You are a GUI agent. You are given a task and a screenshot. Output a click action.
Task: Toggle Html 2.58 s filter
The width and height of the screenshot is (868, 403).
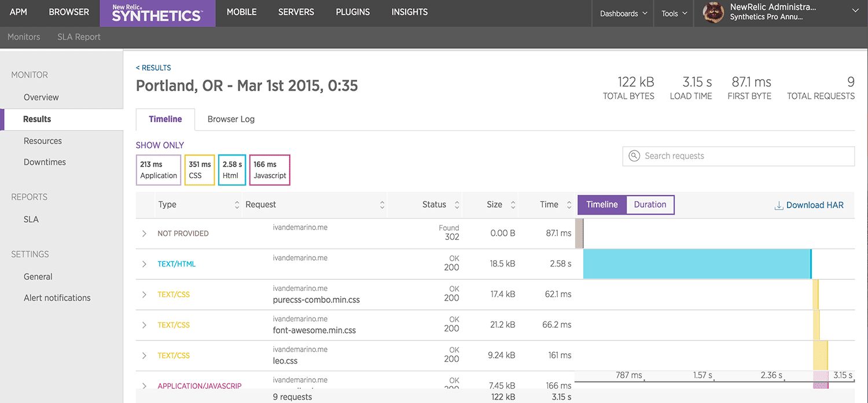pyautogui.click(x=232, y=170)
